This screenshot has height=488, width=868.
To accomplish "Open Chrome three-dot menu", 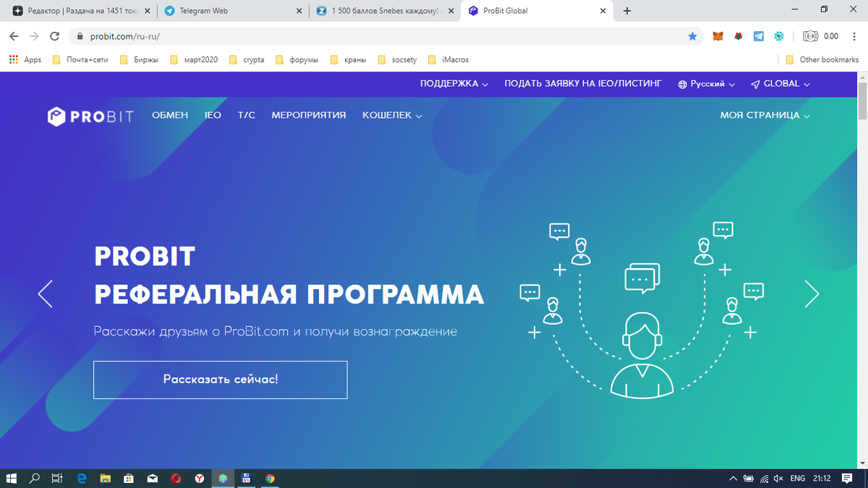I will click(854, 35).
